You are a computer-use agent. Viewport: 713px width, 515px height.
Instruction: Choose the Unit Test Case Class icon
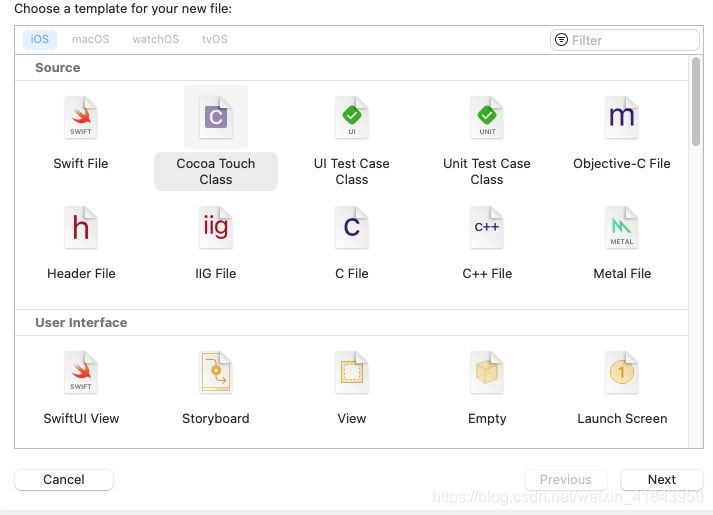(x=487, y=117)
